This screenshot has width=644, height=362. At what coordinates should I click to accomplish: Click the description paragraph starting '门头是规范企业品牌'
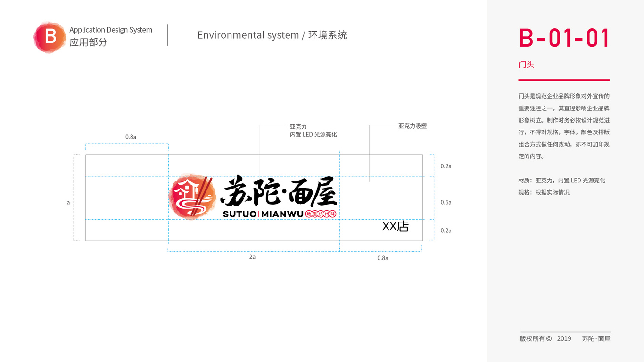[x=564, y=126]
